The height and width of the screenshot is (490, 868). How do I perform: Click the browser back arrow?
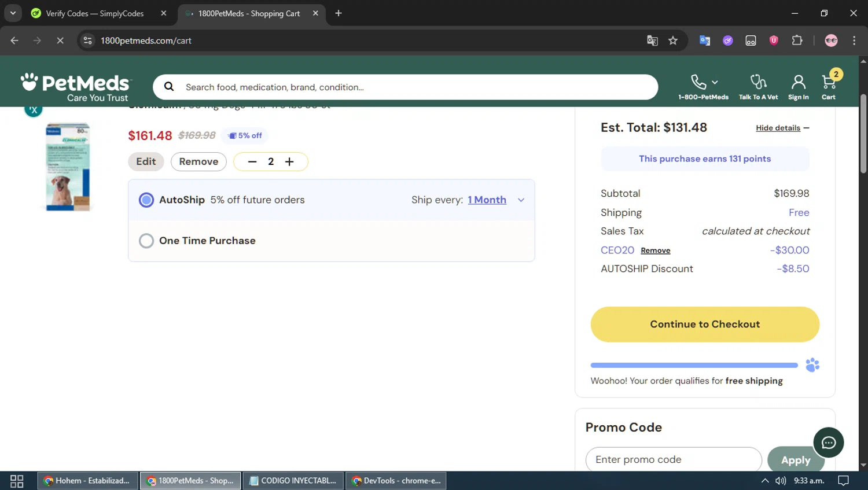[x=14, y=40]
